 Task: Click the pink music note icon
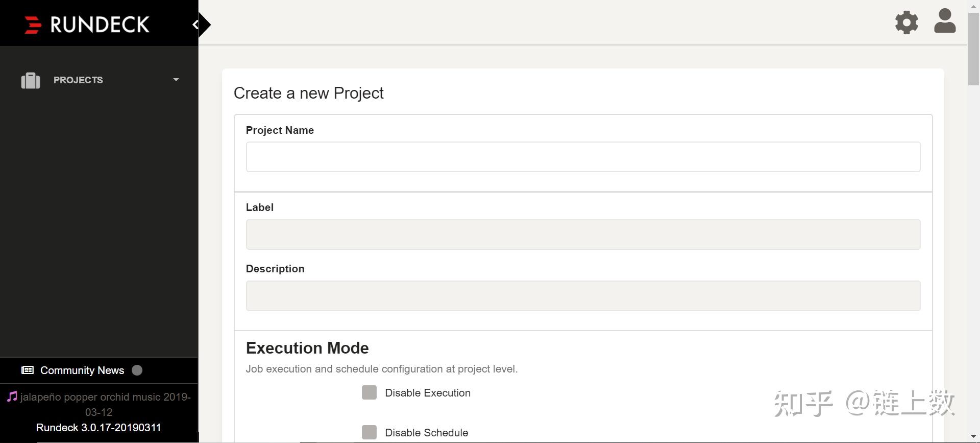point(12,397)
